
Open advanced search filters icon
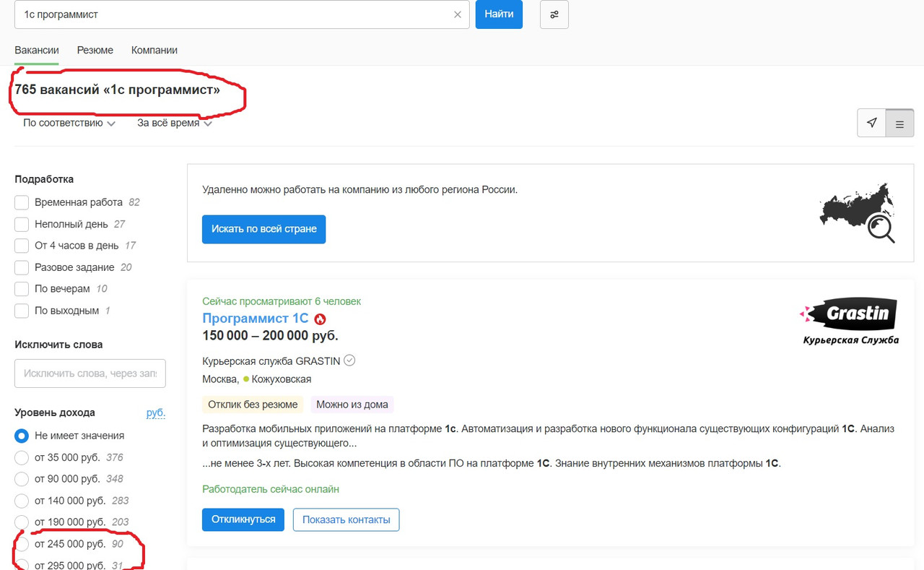click(x=554, y=14)
